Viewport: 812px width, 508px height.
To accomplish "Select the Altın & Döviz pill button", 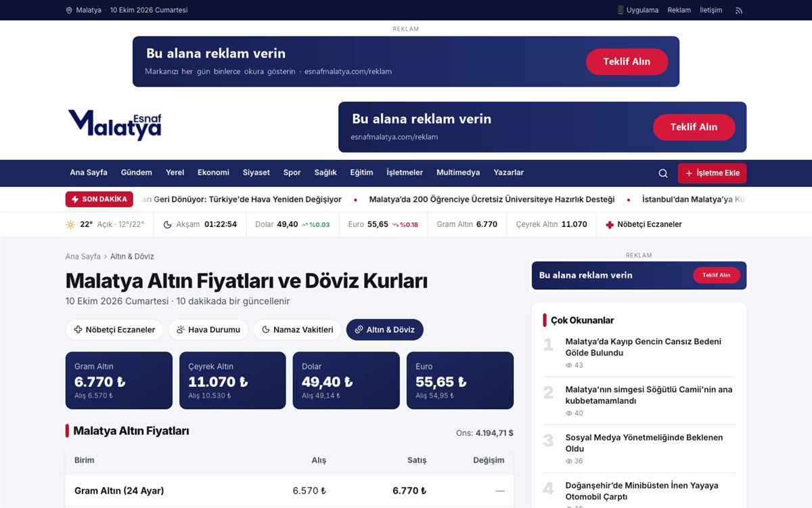I will click(x=385, y=330).
